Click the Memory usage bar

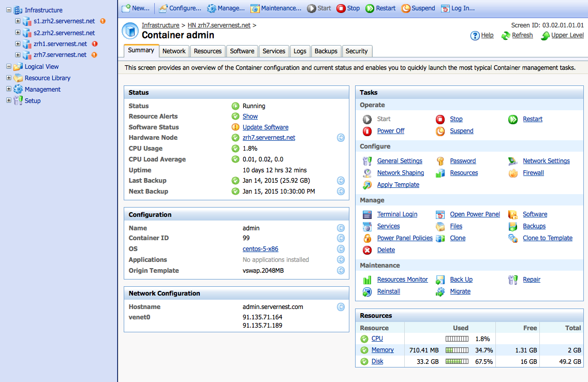pos(457,350)
